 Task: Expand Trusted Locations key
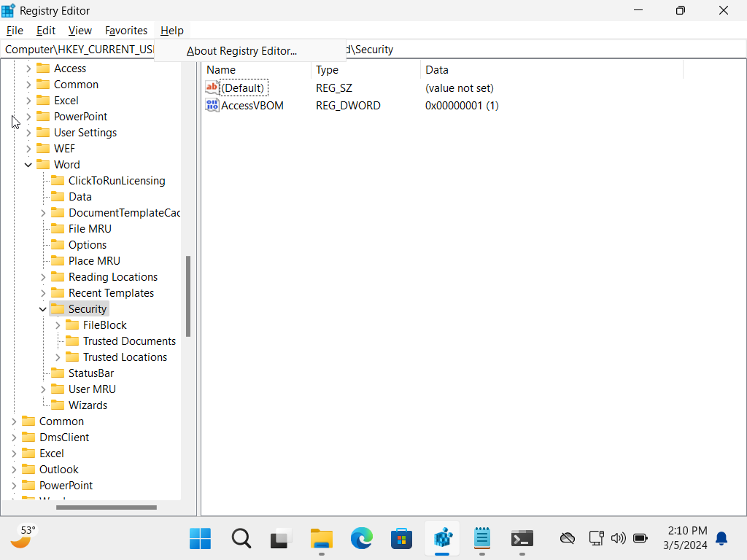[58, 357]
